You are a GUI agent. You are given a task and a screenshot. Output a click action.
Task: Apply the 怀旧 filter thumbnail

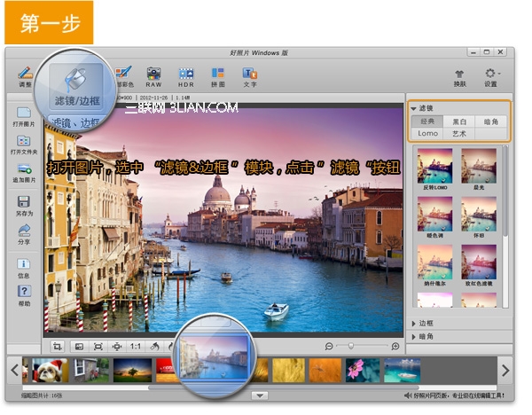tap(479, 214)
